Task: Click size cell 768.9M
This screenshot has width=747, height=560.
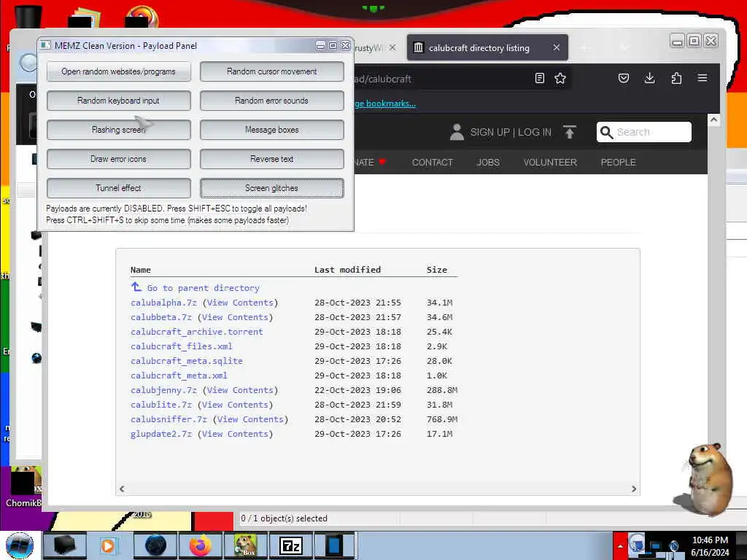Action: tap(441, 419)
